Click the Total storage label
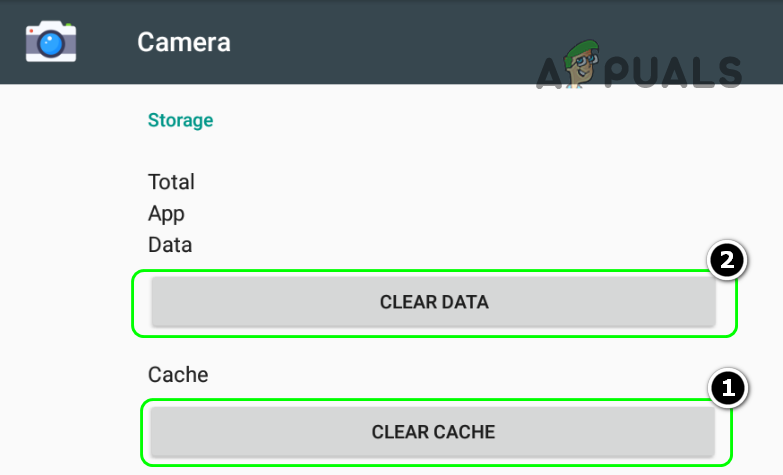Viewport: 783px width, 475px height. (171, 182)
